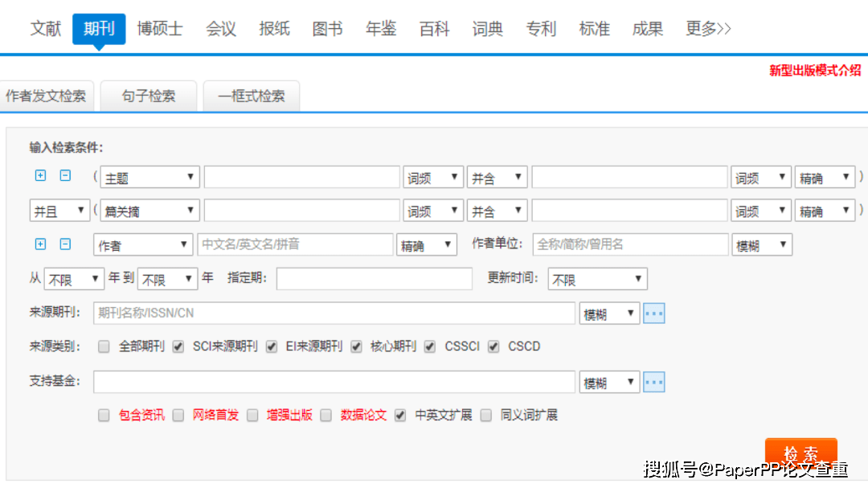
Task: Open the 篇关摘 field dropdown
Action: pos(149,211)
